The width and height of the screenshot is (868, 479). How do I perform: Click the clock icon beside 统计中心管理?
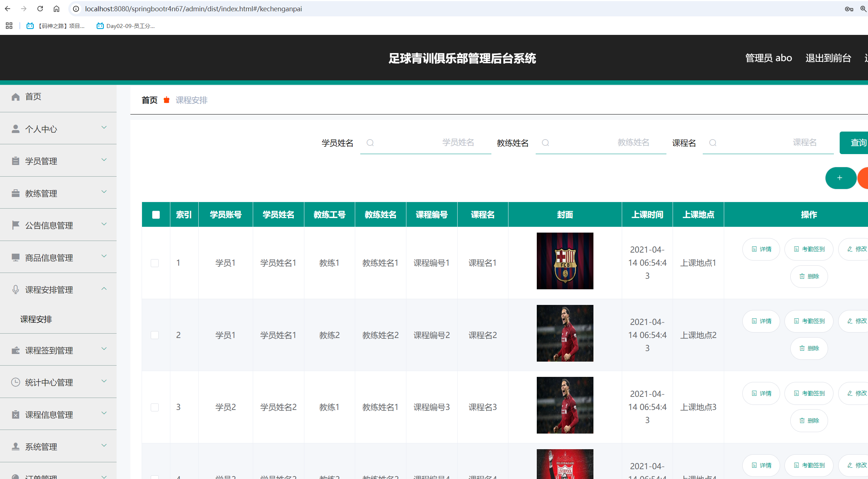(15, 382)
